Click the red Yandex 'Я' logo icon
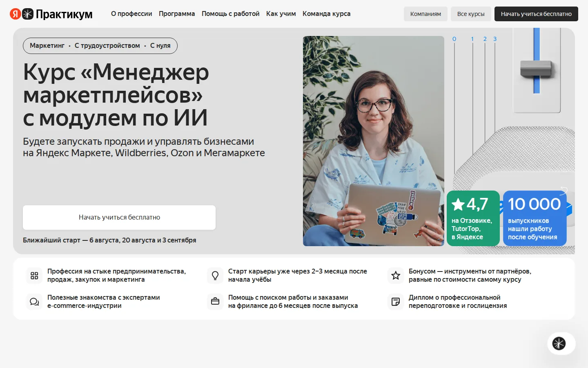The height and width of the screenshot is (368, 588). [x=16, y=14]
